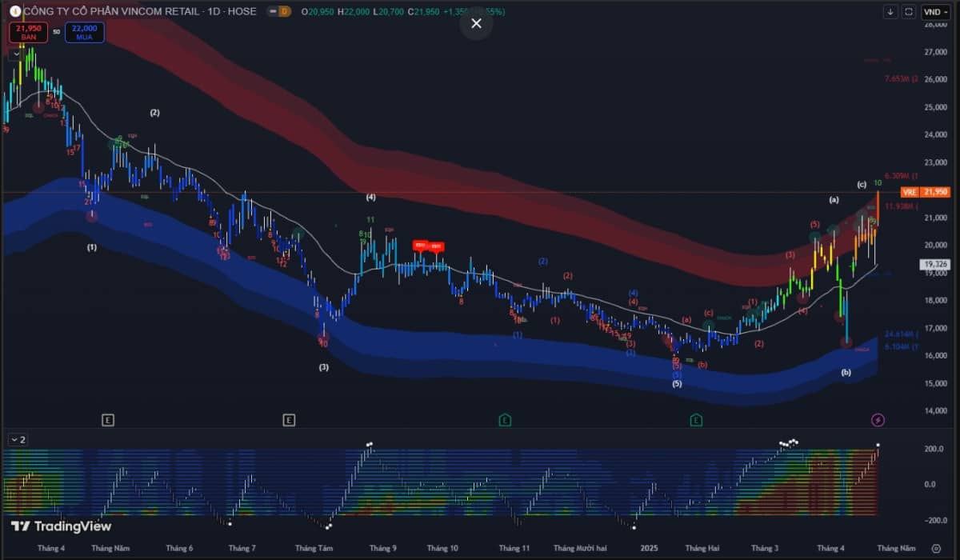
Task: Click the TradingView logo
Action: [61, 526]
